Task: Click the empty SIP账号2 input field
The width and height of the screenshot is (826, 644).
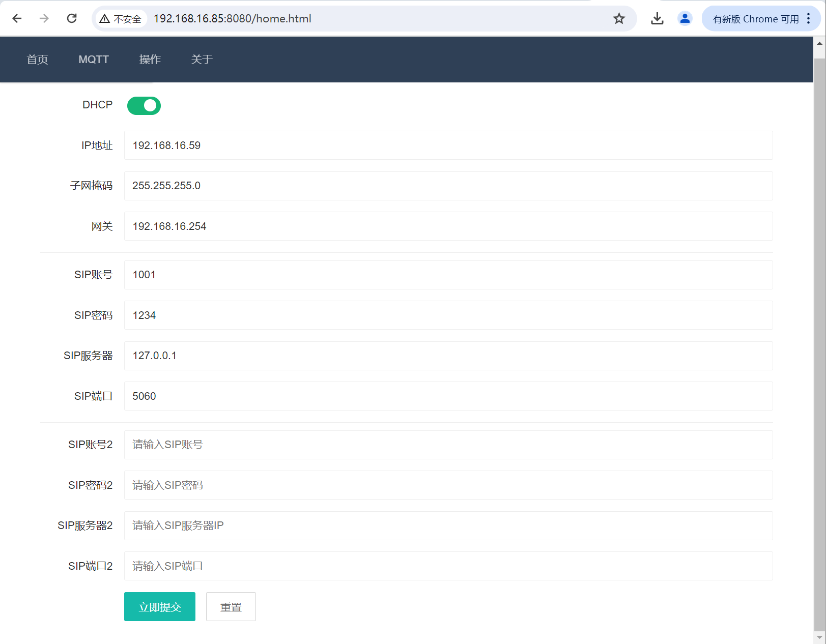Action: 448,445
